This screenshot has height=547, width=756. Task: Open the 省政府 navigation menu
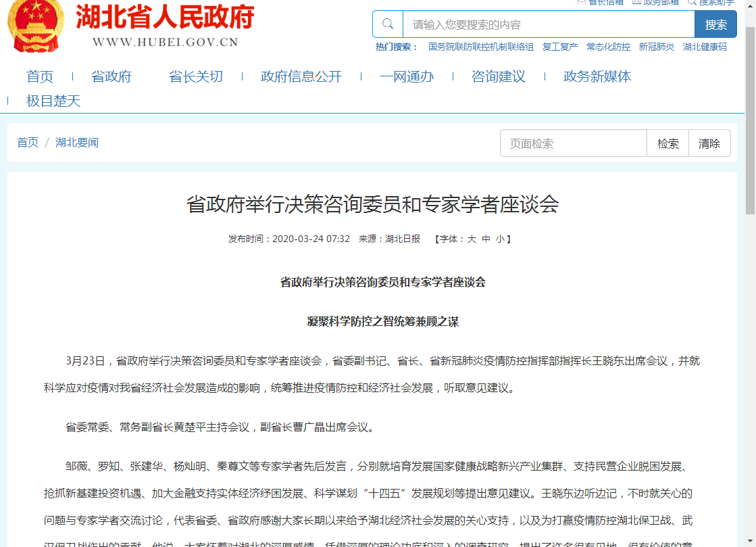pos(111,76)
